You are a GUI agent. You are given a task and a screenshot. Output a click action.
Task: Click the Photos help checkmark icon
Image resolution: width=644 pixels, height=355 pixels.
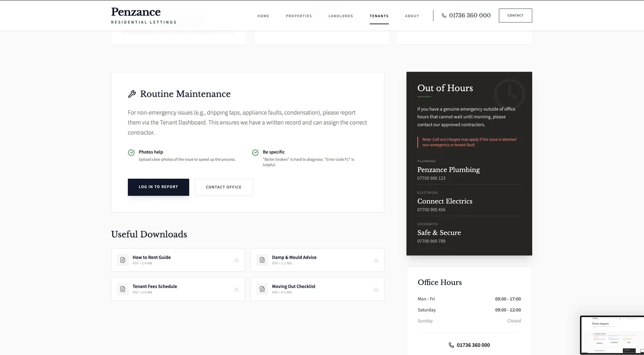click(x=131, y=153)
